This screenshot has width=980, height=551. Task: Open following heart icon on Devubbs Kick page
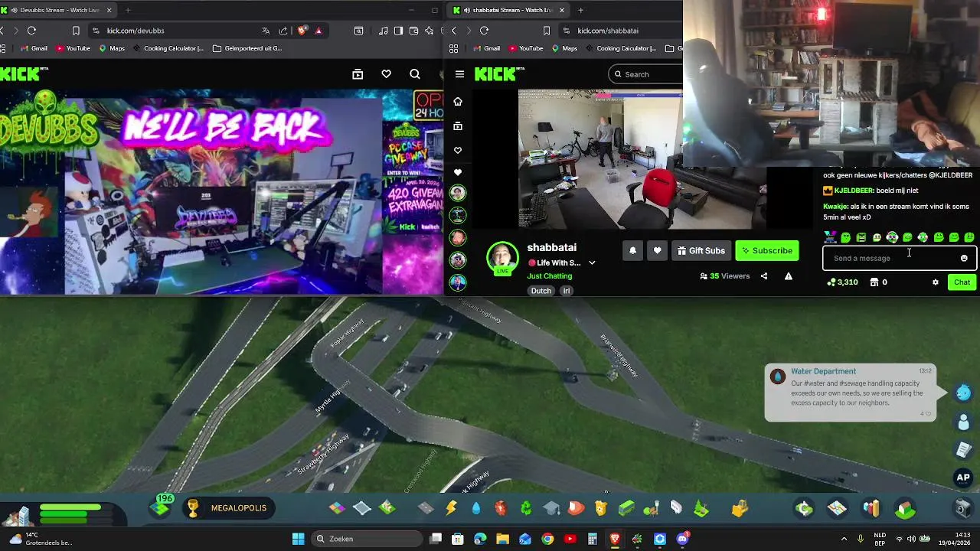point(386,74)
